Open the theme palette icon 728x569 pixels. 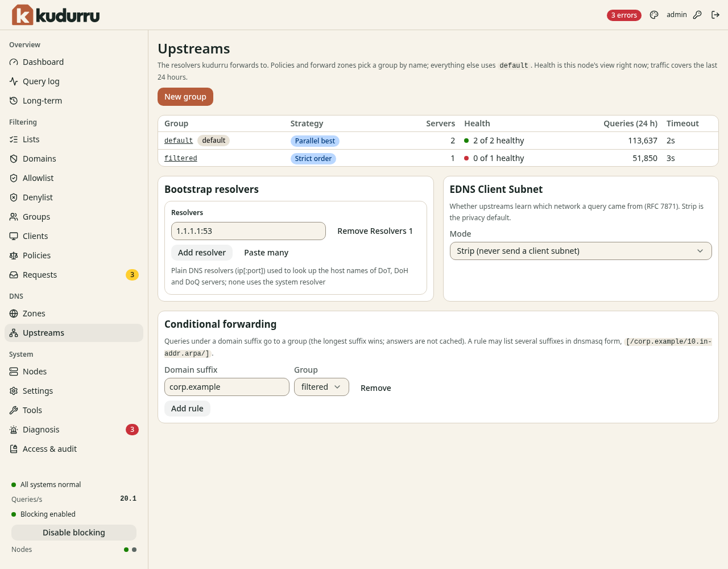click(x=654, y=15)
